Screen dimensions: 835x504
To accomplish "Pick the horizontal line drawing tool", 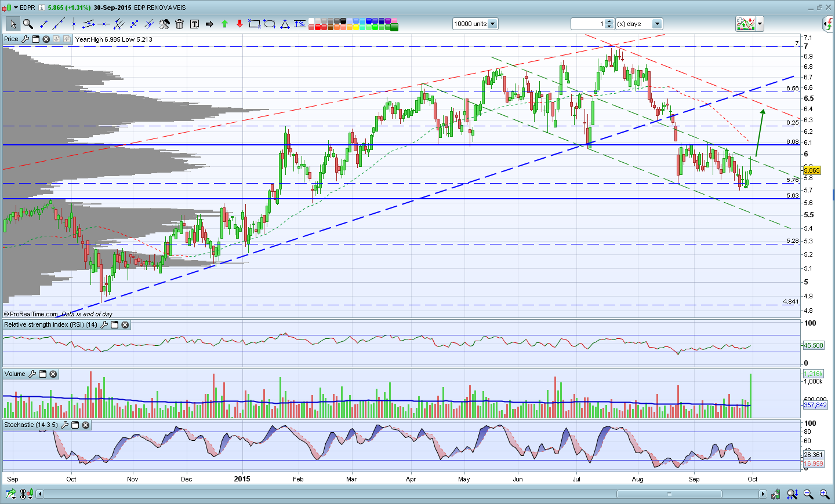I will coord(104,24).
